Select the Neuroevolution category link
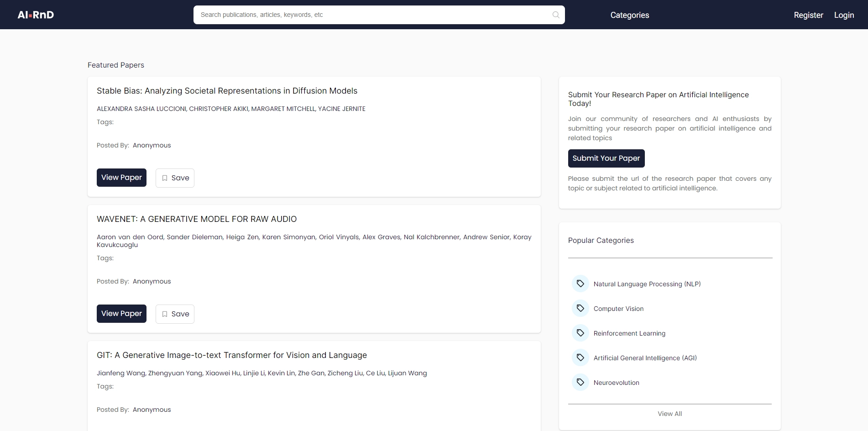This screenshot has height=431, width=868. pos(616,383)
